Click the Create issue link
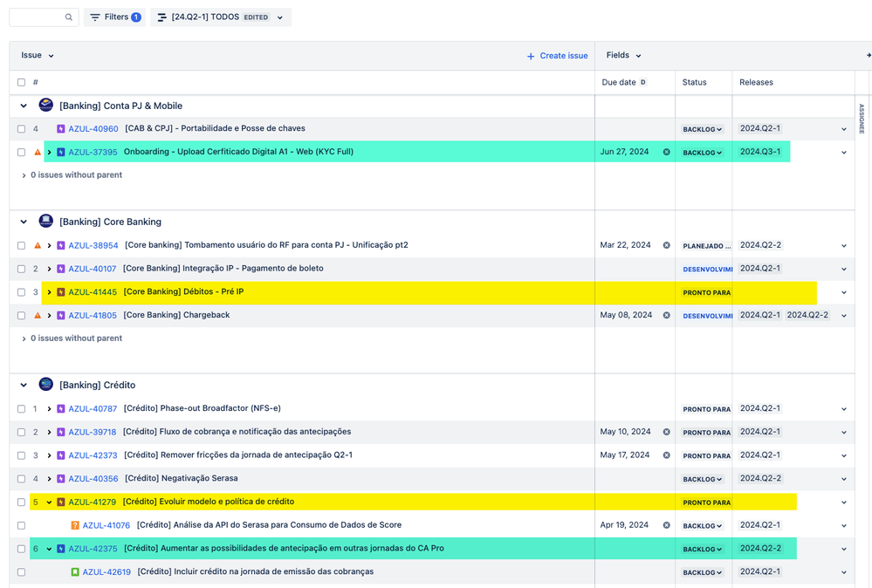 tap(557, 56)
